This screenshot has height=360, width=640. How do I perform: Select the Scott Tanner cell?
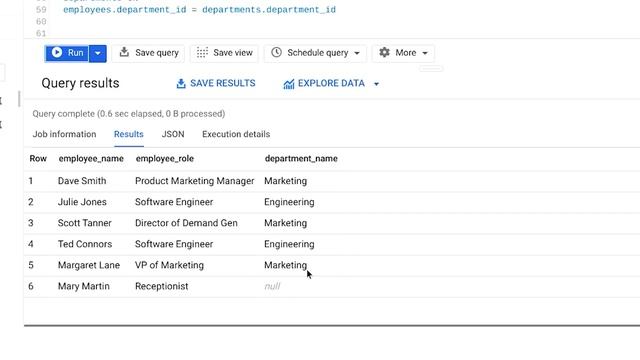pos(84,223)
